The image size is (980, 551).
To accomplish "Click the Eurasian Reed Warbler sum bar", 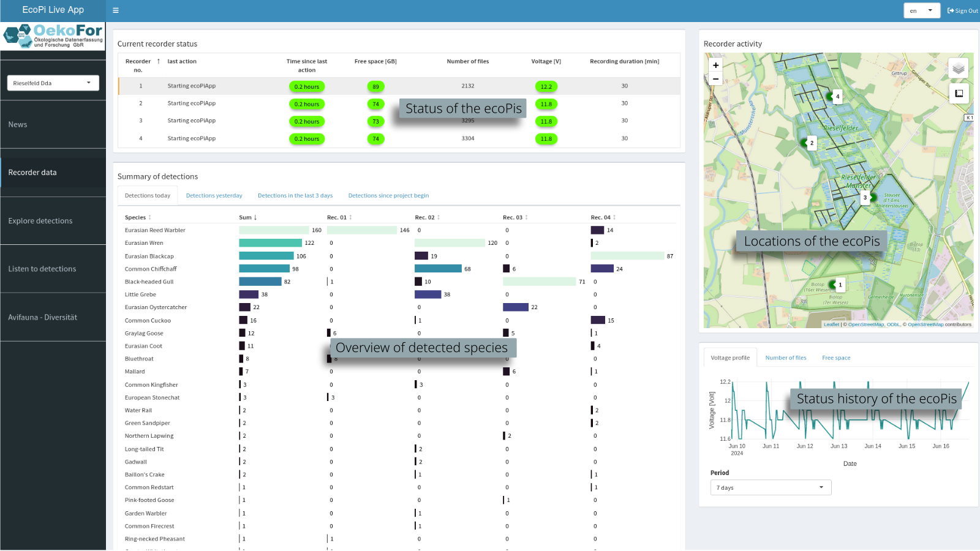I will tap(274, 230).
